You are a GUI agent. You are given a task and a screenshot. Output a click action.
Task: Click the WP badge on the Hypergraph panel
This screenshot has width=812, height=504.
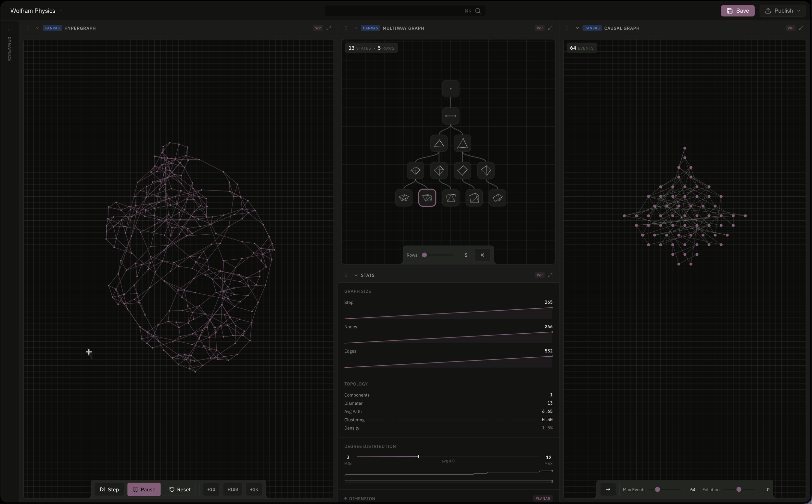[x=318, y=28]
